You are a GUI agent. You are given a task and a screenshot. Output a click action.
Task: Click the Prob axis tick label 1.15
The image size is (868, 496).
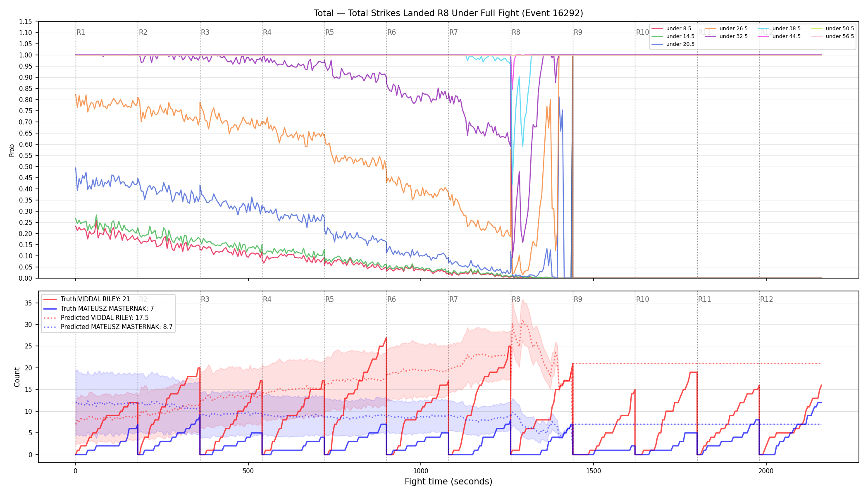26,21
